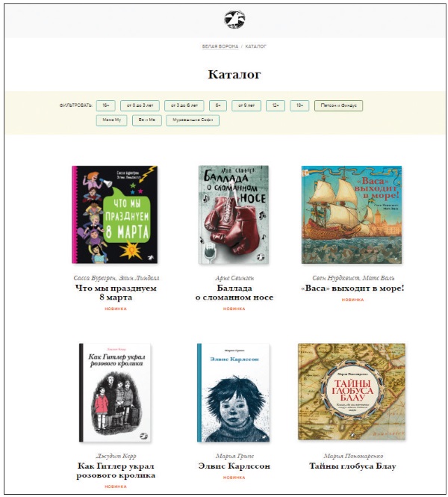This screenshot has width=448, height=497.
Task: Open the «Белая ворона» breadcrumb link
Action: pos(220,46)
